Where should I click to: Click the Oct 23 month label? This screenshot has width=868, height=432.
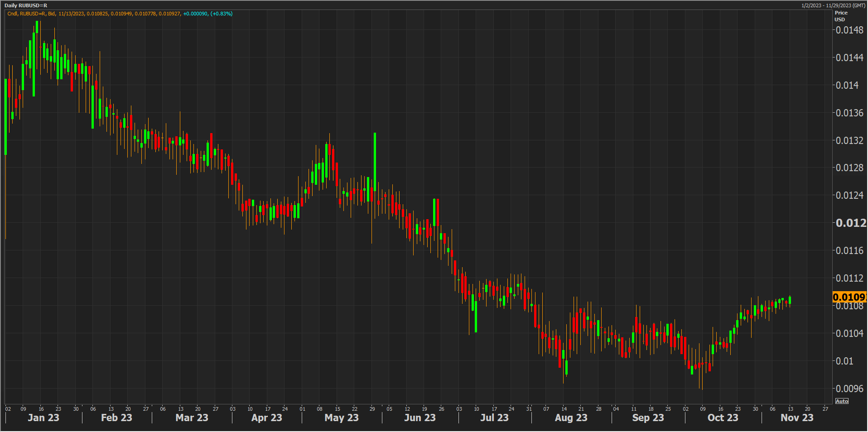[723, 418]
